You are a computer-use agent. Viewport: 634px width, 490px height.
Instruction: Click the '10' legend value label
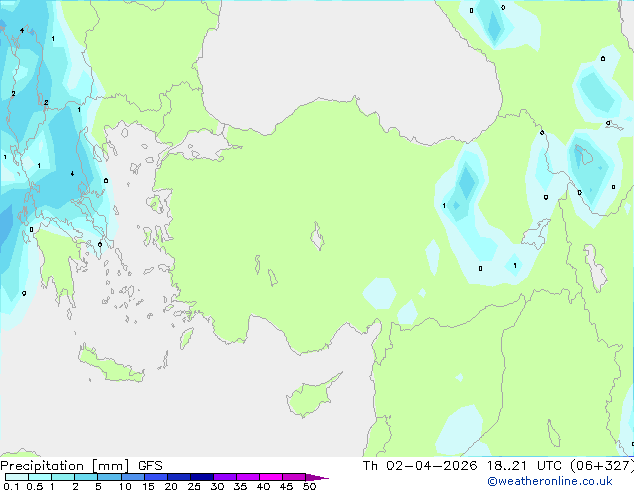tap(125, 486)
